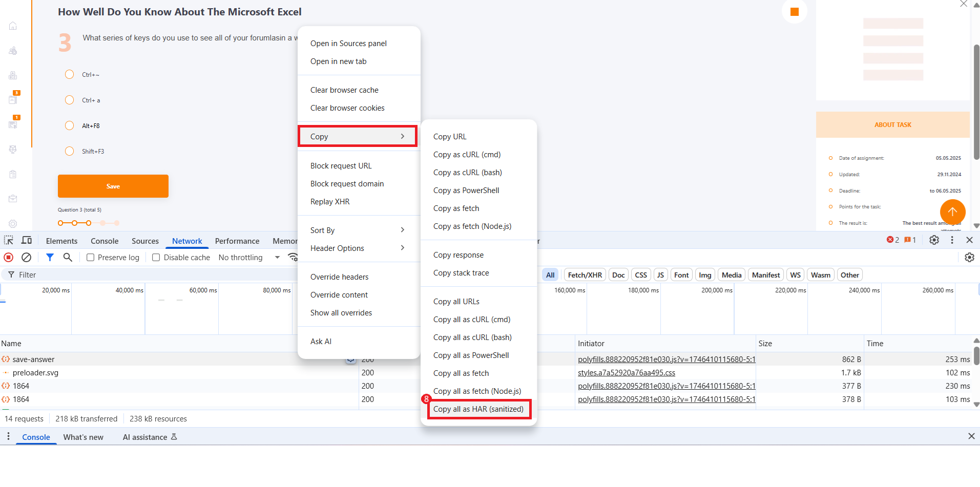Close the console drawer
The width and height of the screenshot is (980, 487).
pos(971,436)
